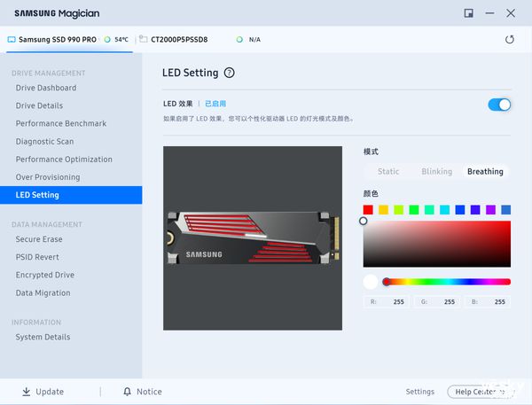This screenshot has height=405, width=532.
Task: Click the Notice bell icon
Action: click(127, 392)
